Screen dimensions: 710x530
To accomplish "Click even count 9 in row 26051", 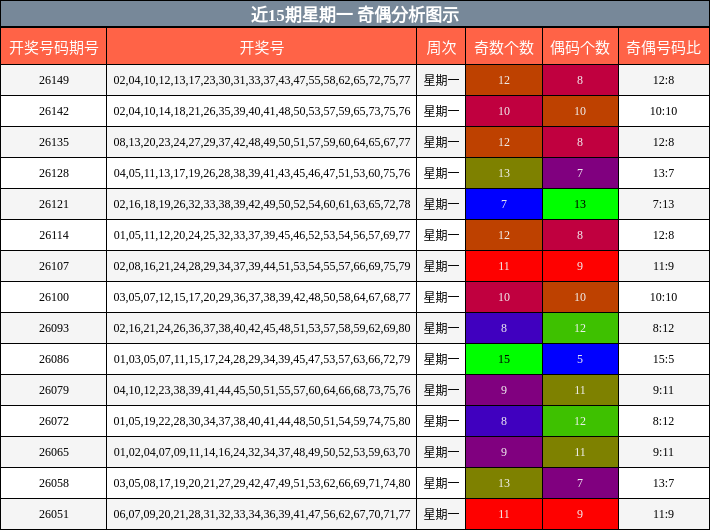I will pos(580,514).
